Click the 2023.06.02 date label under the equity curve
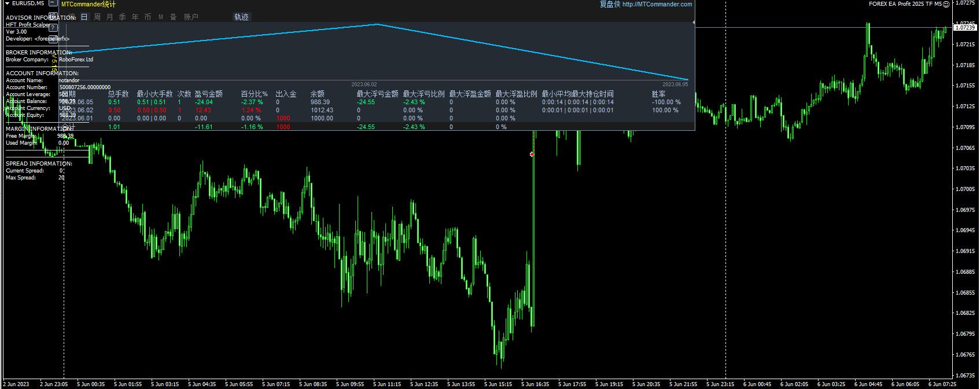 coord(364,85)
